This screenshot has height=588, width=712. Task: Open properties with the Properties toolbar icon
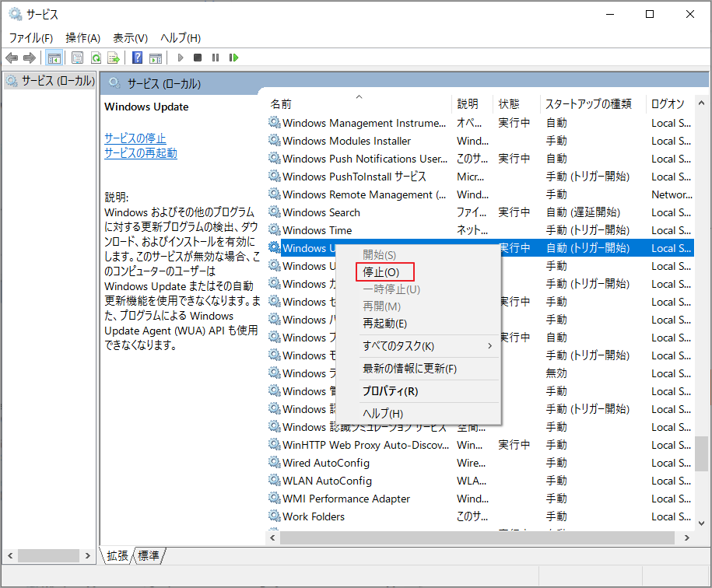click(x=77, y=57)
